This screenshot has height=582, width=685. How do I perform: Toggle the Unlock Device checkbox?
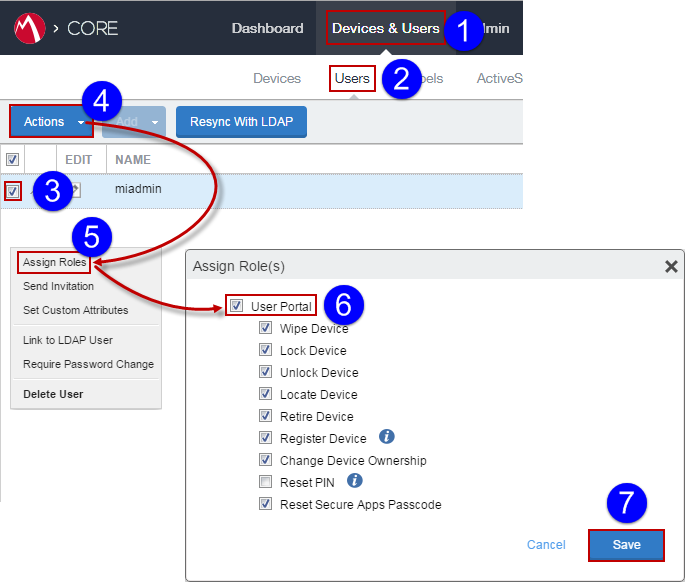tap(265, 371)
